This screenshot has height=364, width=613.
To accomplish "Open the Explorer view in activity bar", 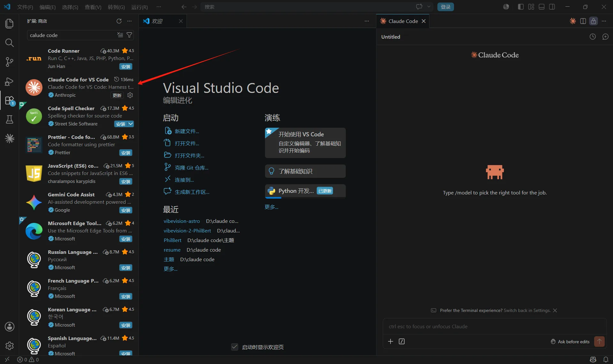I will coord(10,23).
